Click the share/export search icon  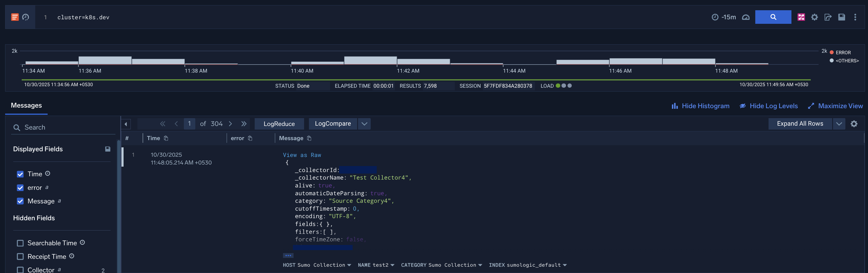pyautogui.click(x=828, y=17)
